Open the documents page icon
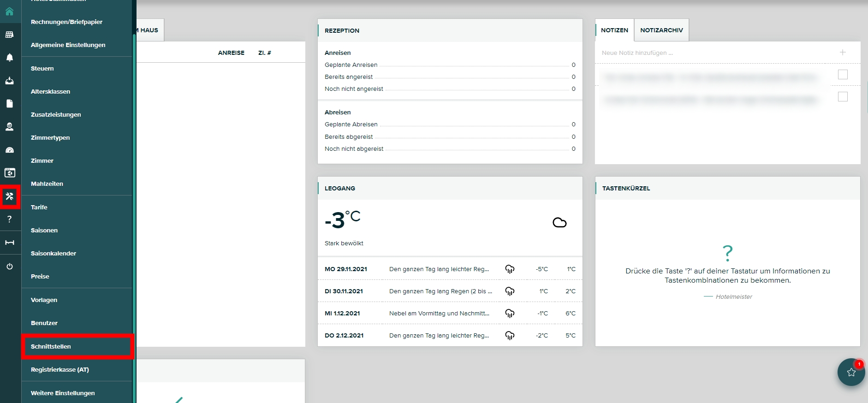Screen dimensions: 868x403 9,104
